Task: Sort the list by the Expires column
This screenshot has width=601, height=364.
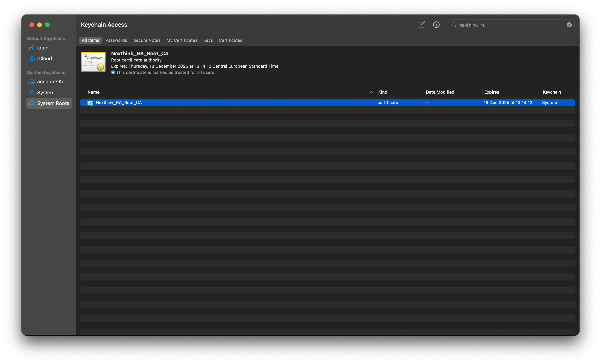Action: click(x=491, y=92)
